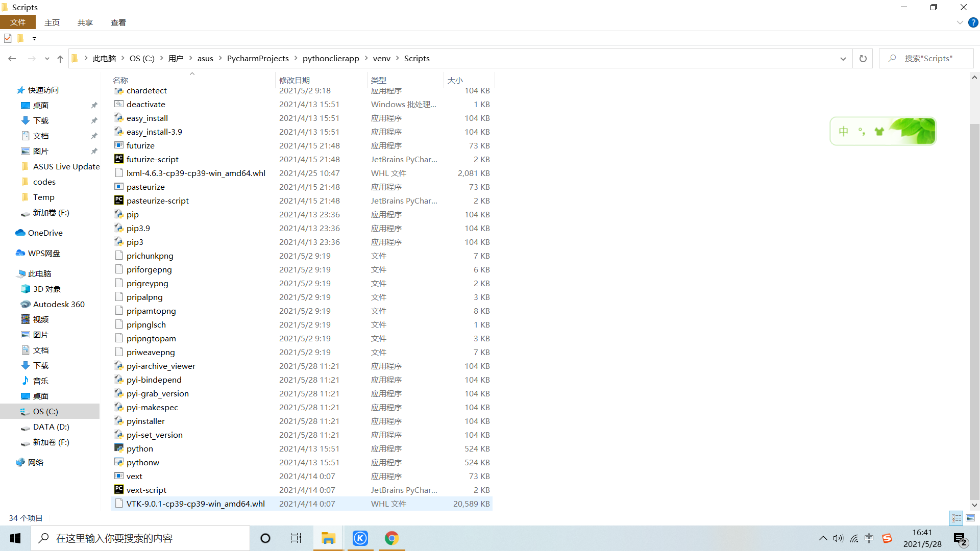Click the Back navigation arrow

point(12,59)
